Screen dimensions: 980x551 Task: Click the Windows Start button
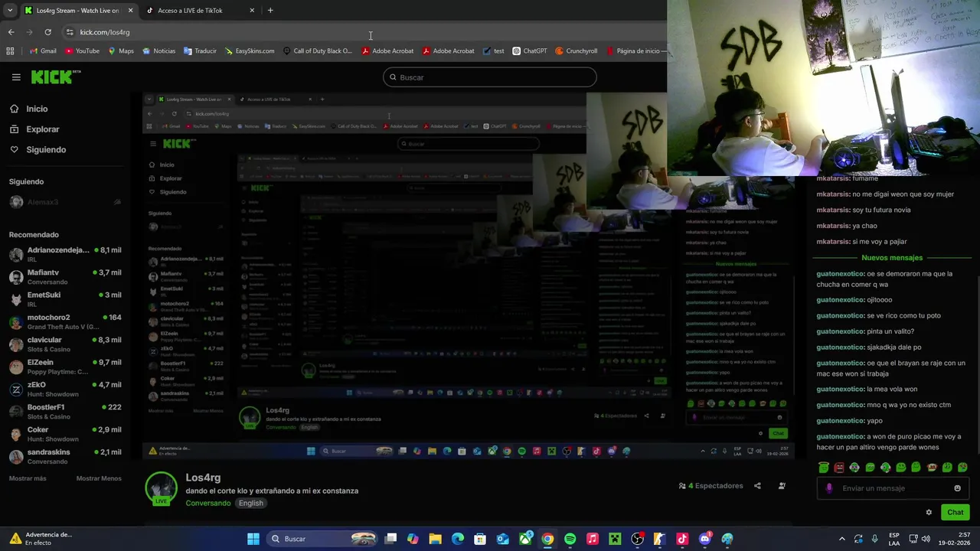click(253, 539)
